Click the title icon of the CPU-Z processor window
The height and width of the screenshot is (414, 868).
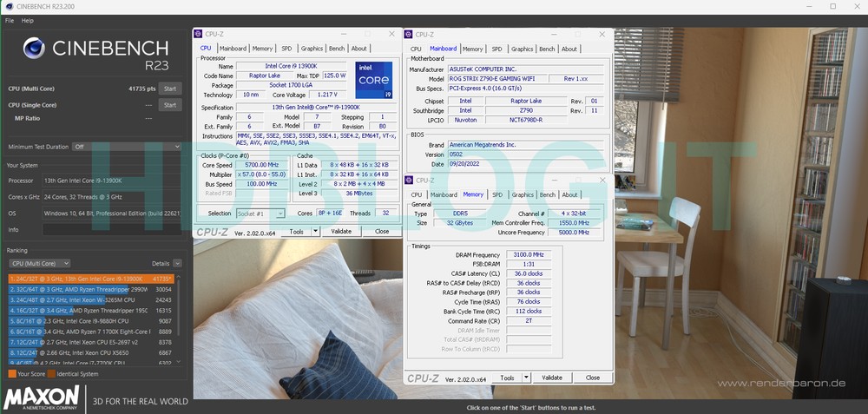pyautogui.click(x=198, y=34)
